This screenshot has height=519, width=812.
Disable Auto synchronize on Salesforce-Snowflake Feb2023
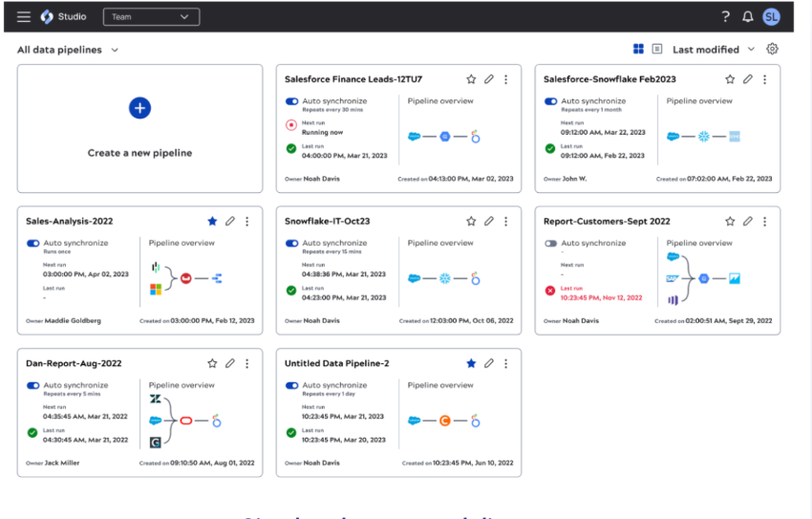[550, 101]
